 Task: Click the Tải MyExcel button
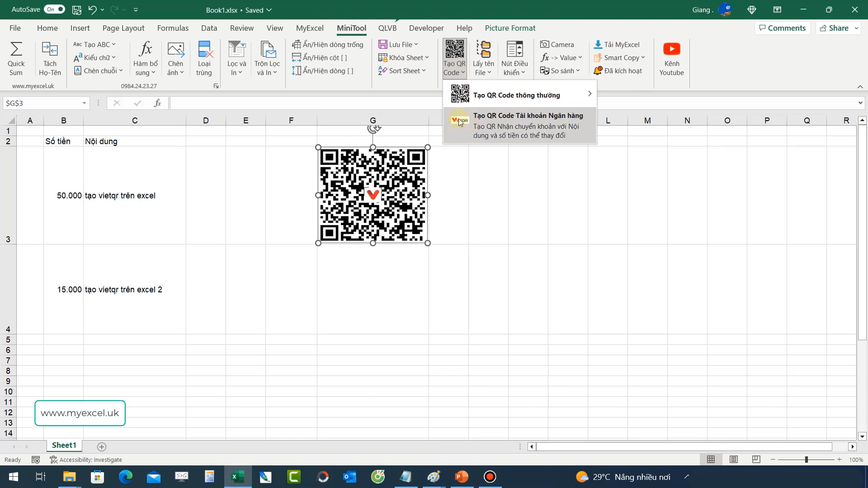coord(617,44)
